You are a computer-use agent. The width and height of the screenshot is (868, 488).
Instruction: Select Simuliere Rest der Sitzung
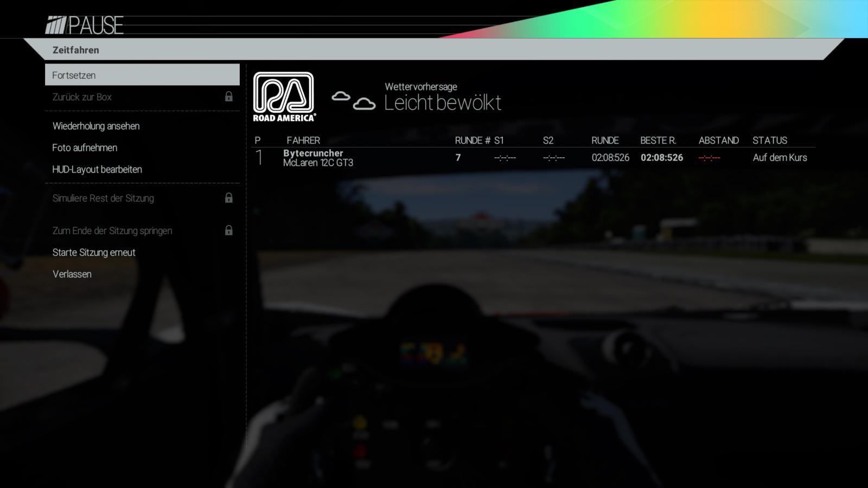click(142, 198)
